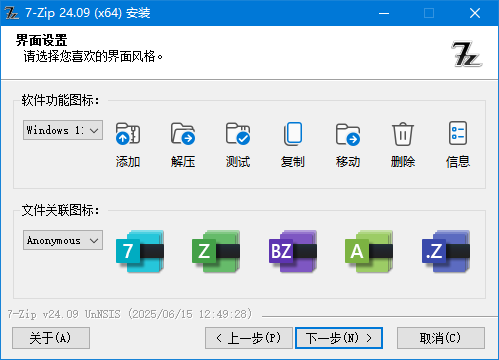Click the 文件关联图标 group label
This screenshot has width=499, height=360.
pos(60,210)
